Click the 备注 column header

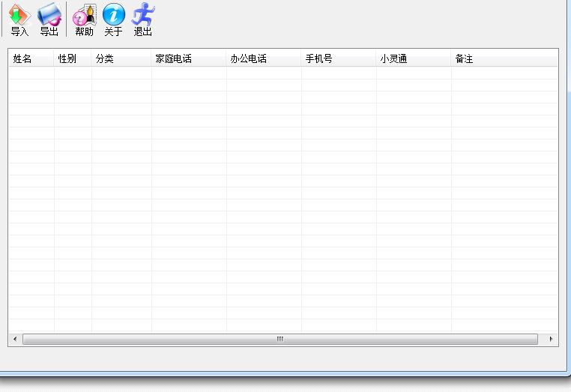504,58
